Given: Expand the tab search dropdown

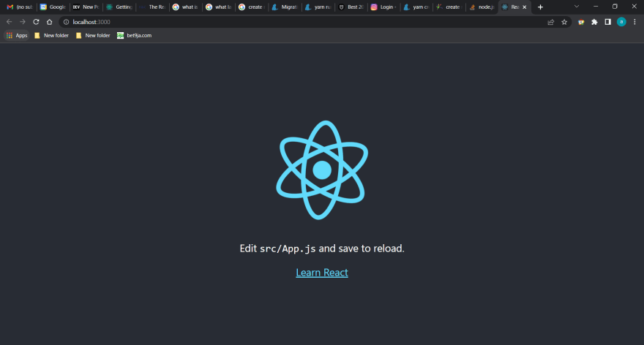Looking at the screenshot, I should [577, 7].
